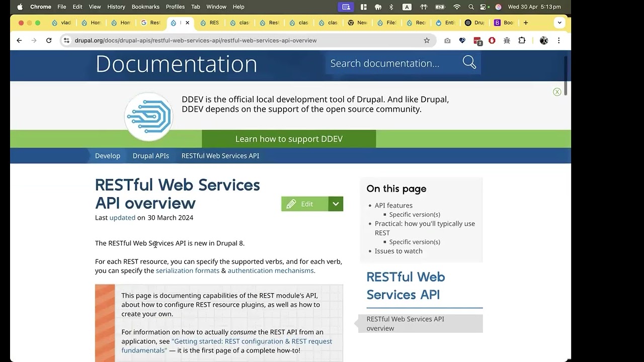Click the Bluetooth menu bar icon
Viewport: 644px width, 362px height.
pos(391,7)
